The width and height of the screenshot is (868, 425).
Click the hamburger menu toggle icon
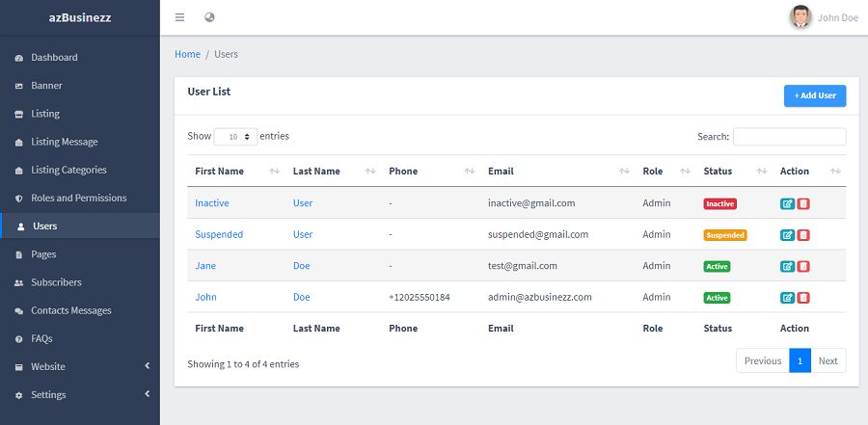click(180, 17)
